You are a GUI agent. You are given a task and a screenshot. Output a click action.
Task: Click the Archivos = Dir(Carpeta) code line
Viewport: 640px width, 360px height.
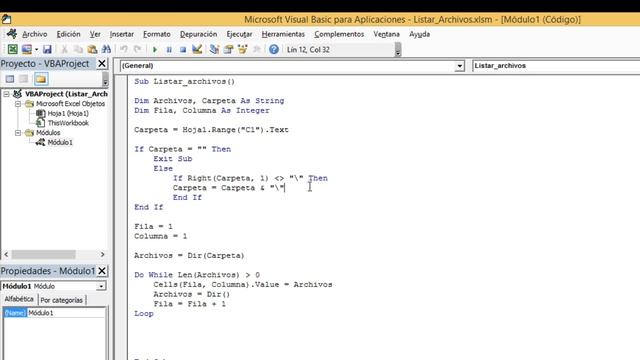point(189,256)
